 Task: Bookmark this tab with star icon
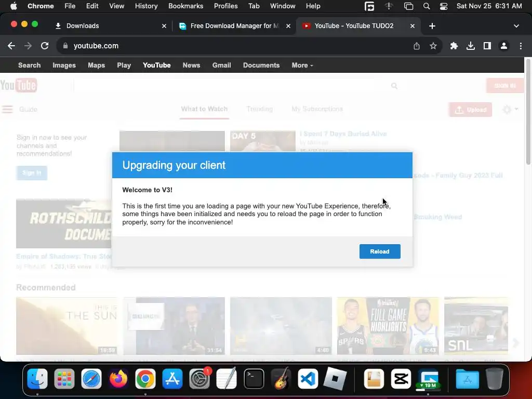(x=433, y=46)
